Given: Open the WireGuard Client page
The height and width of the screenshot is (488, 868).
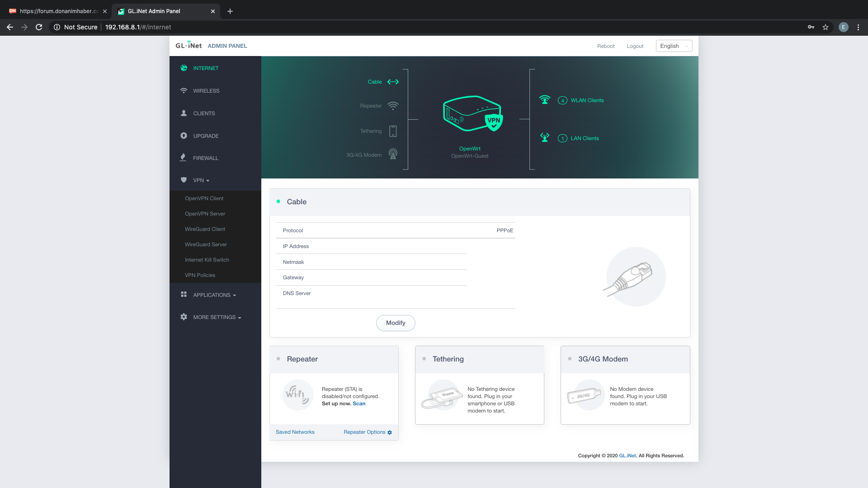Looking at the screenshot, I should tap(205, 229).
